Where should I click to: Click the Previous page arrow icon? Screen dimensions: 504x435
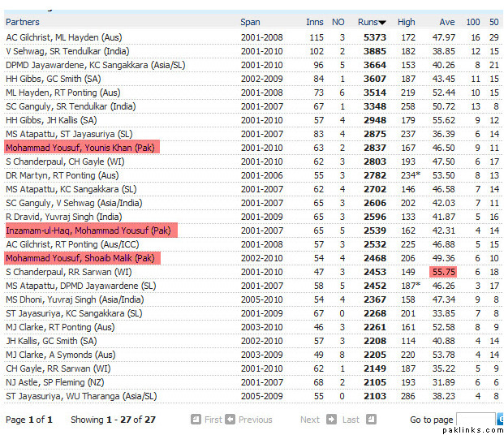click(x=230, y=420)
